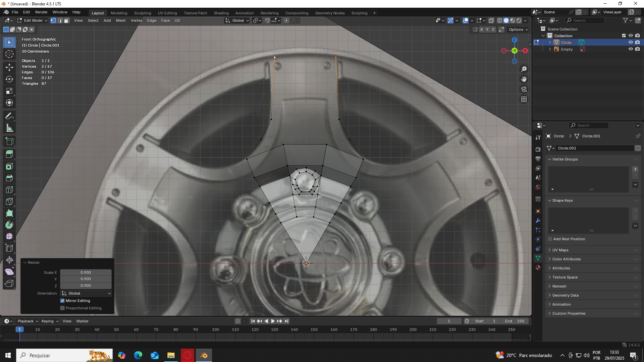Choose the Measure tool
Image resolution: width=644 pixels, height=362 pixels.
click(9, 128)
